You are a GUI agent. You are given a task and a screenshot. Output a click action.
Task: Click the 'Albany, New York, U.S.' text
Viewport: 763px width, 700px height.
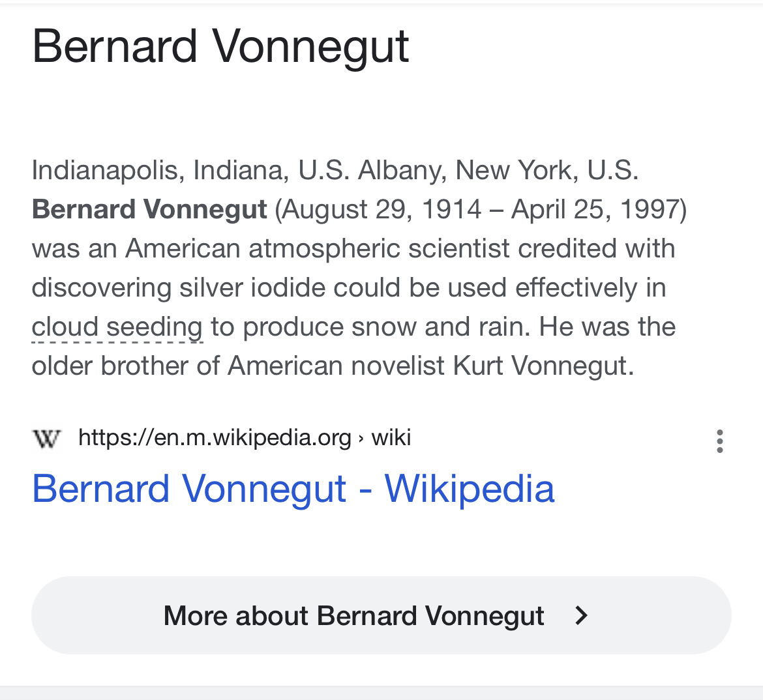[498, 171]
